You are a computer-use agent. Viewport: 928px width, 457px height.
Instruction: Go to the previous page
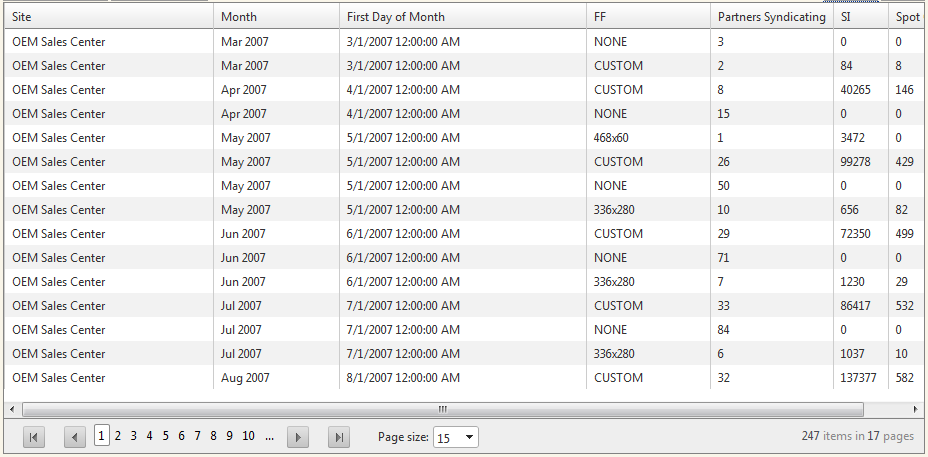(75, 437)
